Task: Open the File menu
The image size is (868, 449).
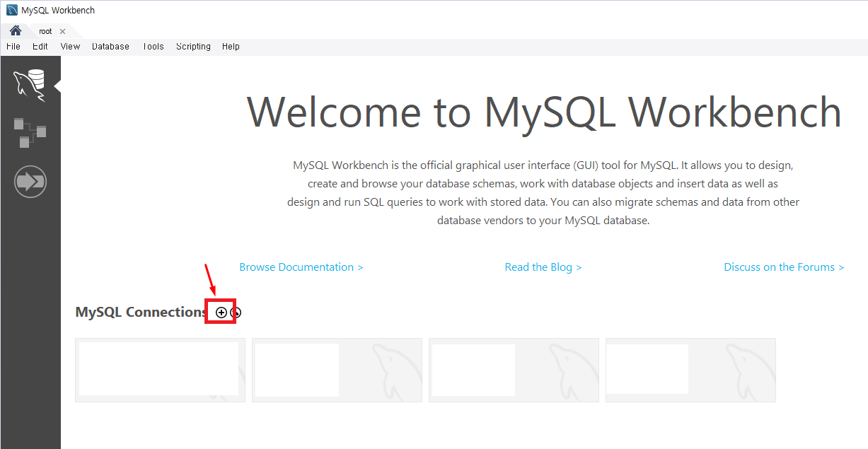Action: [x=13, y=47]
